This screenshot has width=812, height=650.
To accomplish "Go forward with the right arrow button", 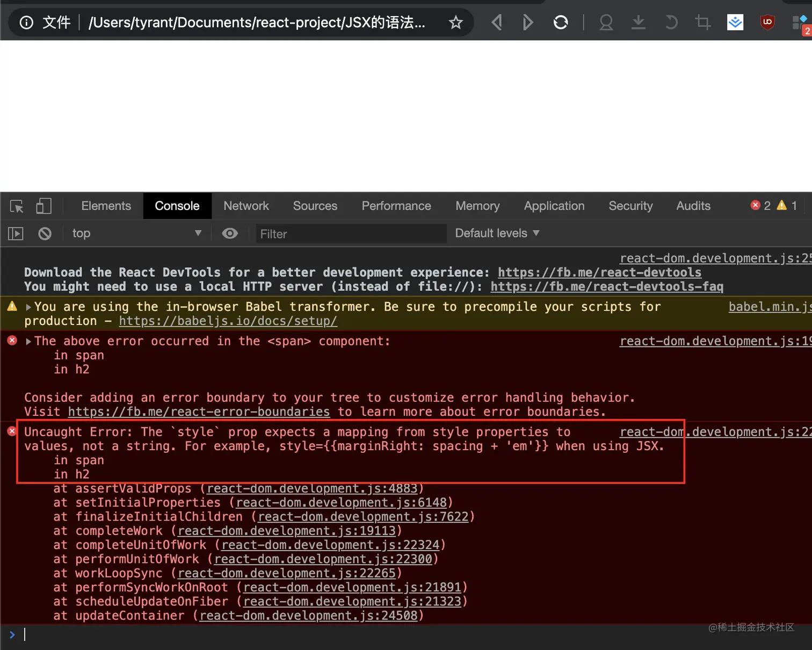I will (528, 23).
